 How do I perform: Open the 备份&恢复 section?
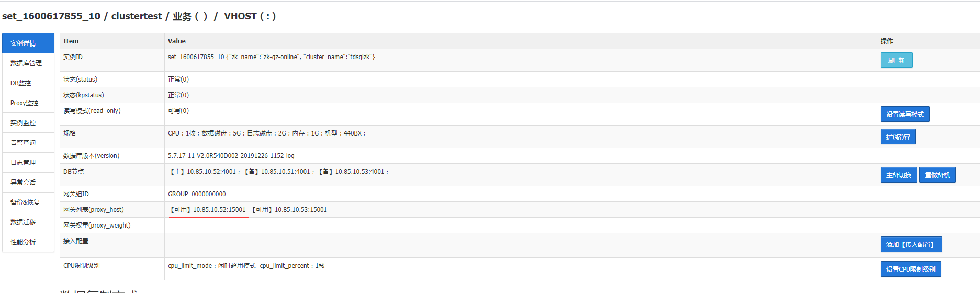click(28, 202)
